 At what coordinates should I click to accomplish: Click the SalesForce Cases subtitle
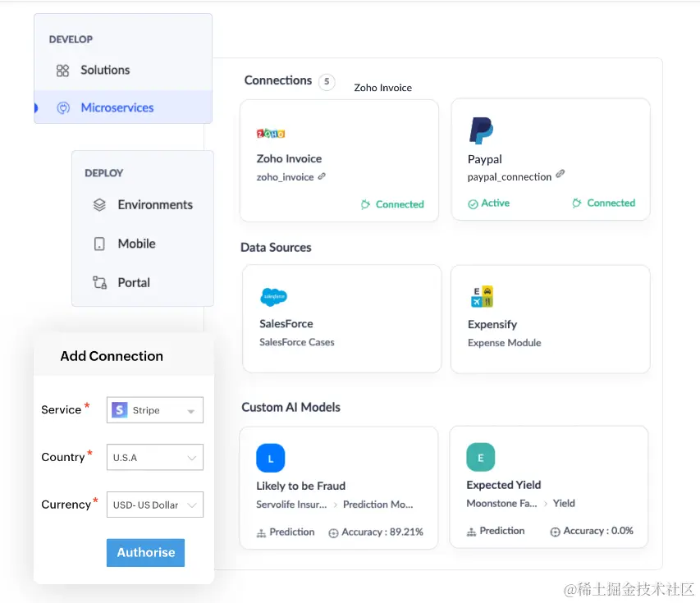[297, 342]
